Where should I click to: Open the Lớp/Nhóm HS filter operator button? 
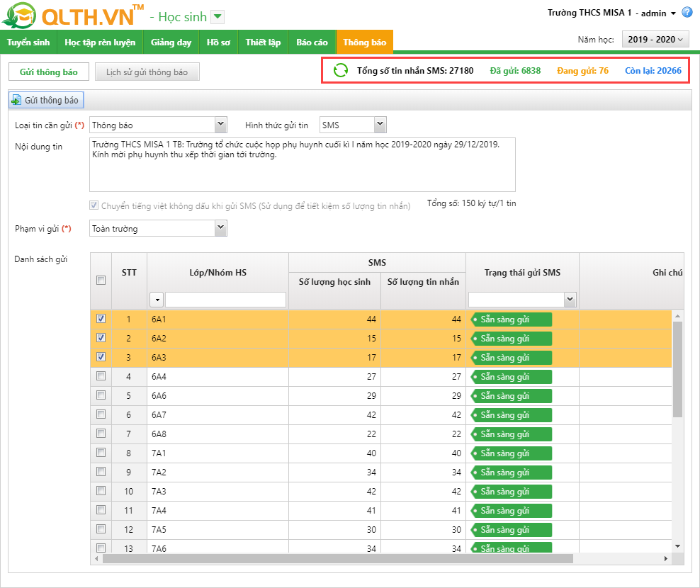click(x=157, y=300)
